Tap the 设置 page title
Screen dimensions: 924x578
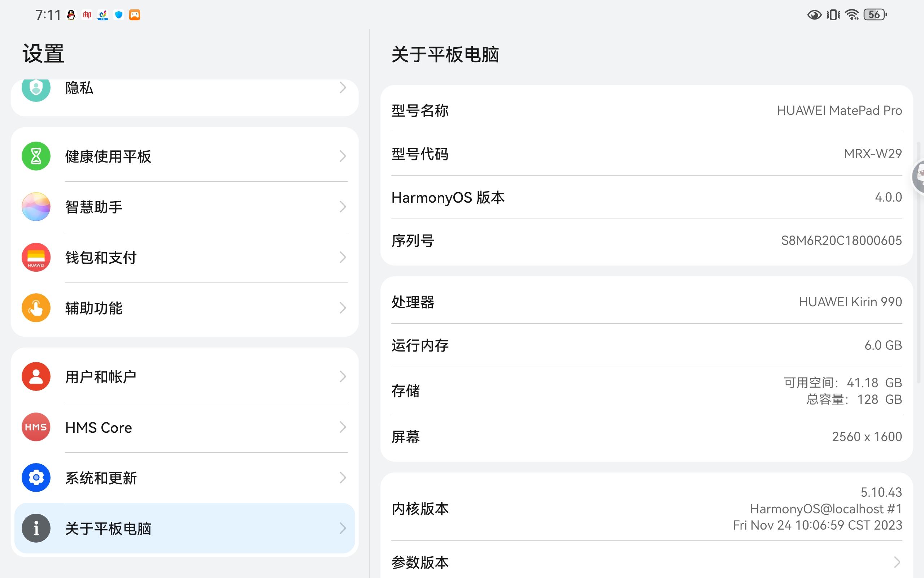click(43, 53)
